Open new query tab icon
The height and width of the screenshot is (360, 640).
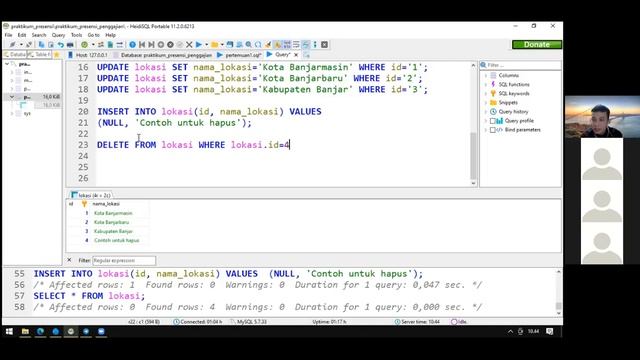coord(306,55)
